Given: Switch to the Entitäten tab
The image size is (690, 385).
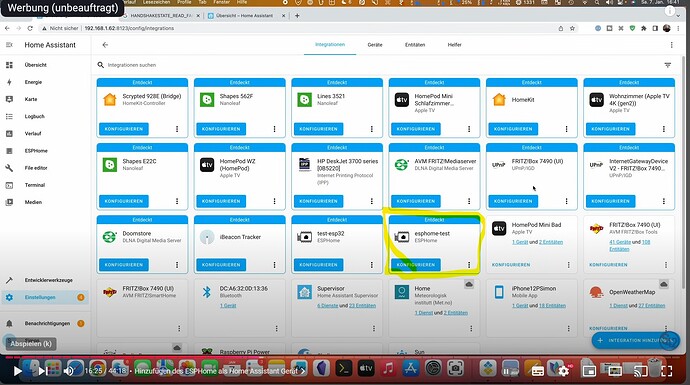Looking at the screenshot, I should tap(415, 45).
